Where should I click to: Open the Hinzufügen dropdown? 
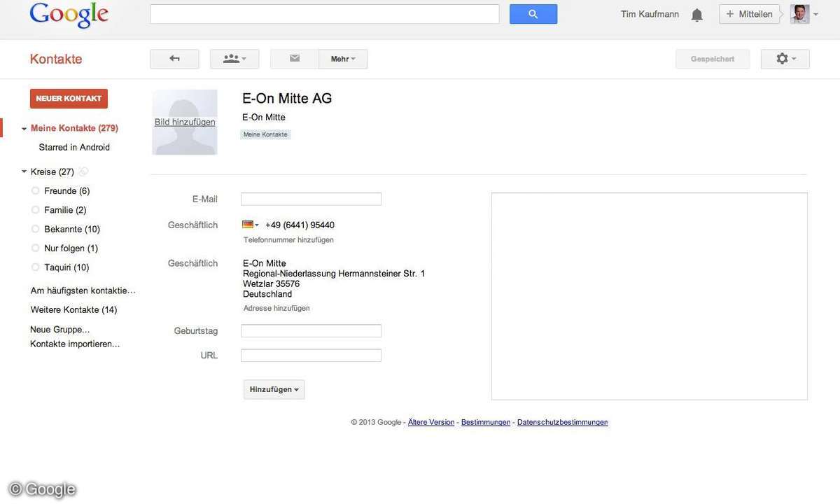pos(274,389)
